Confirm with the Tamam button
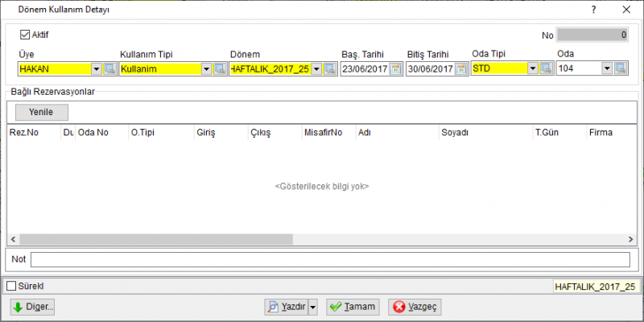Image resolution: width=644 pixels, height=322 pixels. tap(353, 307)
